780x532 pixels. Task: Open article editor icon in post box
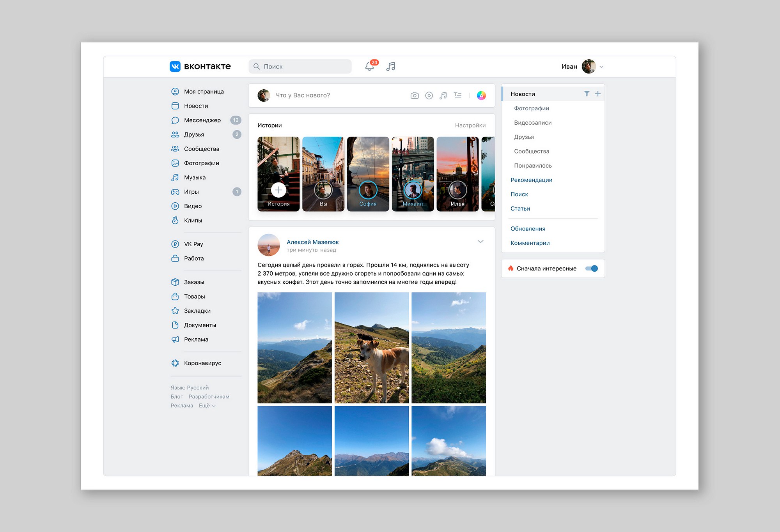tap(458, 95)
